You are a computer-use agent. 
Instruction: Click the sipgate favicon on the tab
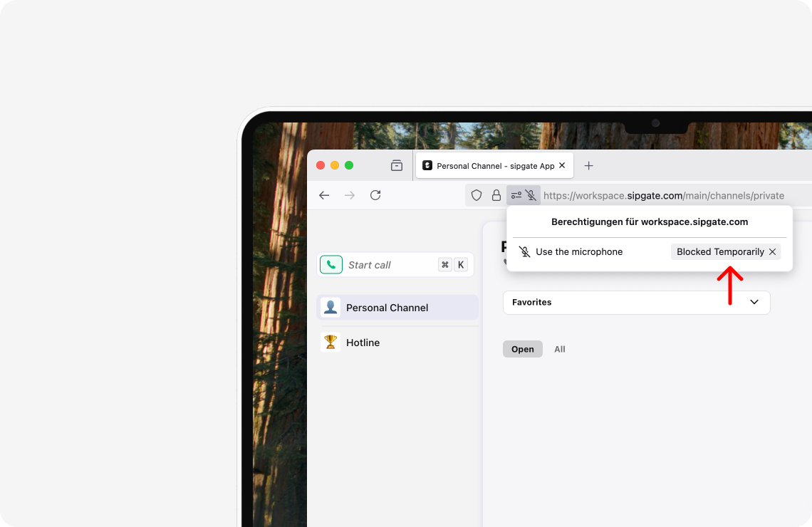[427, 165]
